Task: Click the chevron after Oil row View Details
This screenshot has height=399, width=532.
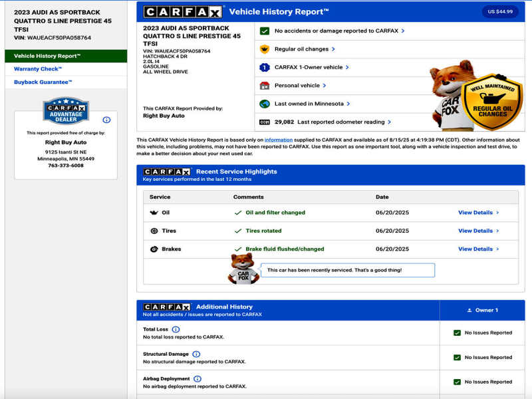Action: (497, 213)
